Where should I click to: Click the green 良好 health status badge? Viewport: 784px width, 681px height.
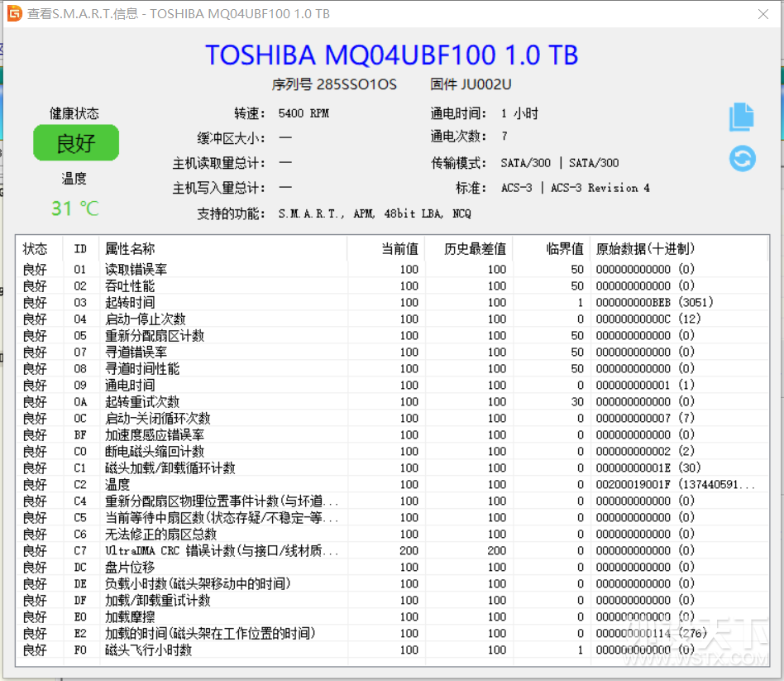point(76,143)
